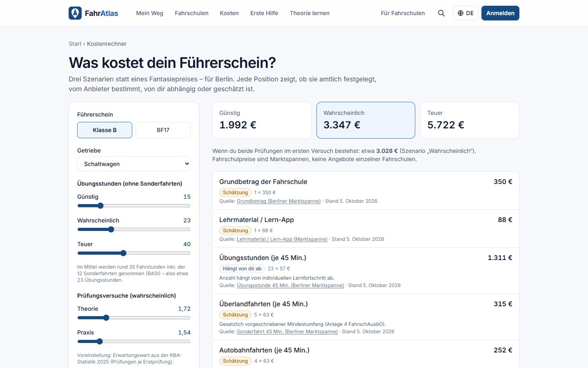Open the search magnifier icon
Image resolution: width=588 pixels, height=368 pixels.
[441, 13]
